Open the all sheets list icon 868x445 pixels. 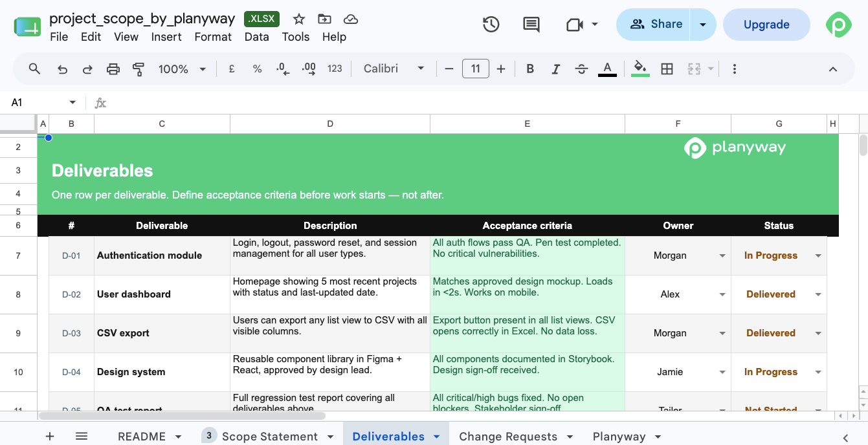[82, 437]
